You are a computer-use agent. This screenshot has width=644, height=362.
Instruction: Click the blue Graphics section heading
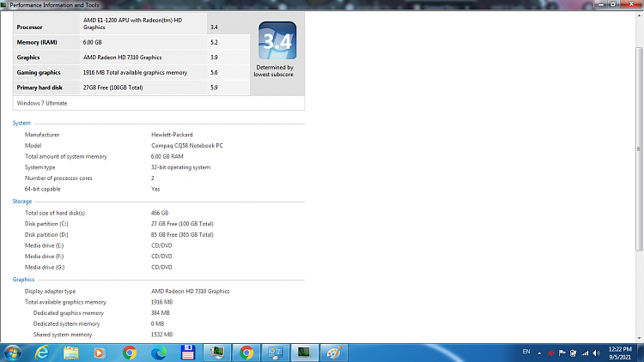click(23, 279)
